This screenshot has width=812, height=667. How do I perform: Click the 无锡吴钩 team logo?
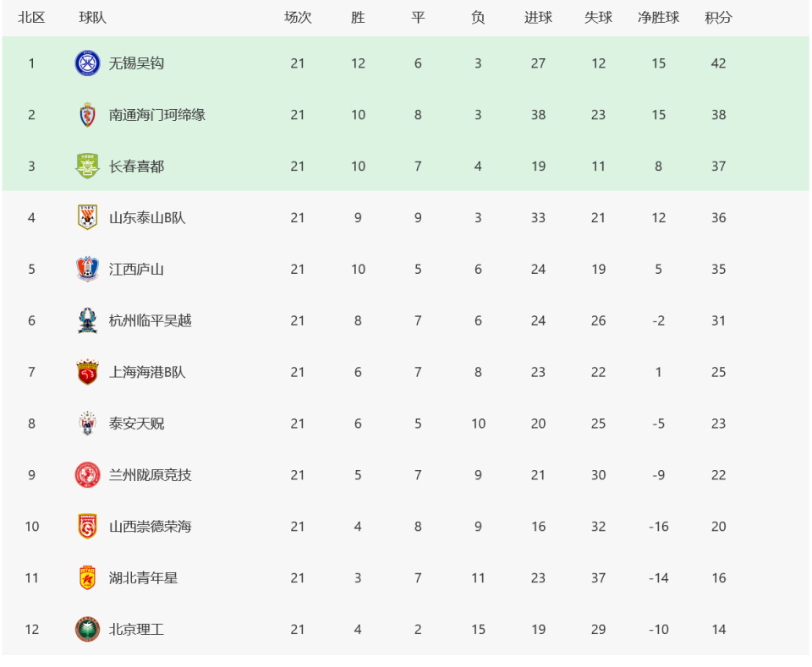coord(87,63)
